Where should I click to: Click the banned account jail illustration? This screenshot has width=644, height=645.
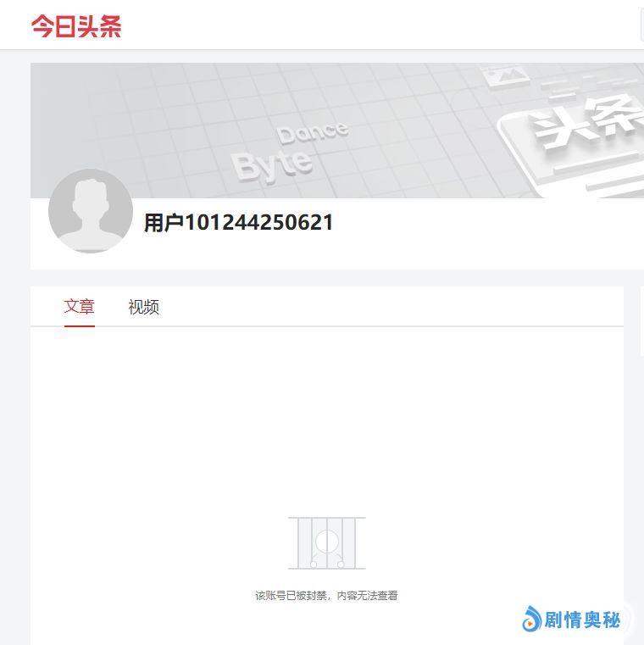[327, 543]
